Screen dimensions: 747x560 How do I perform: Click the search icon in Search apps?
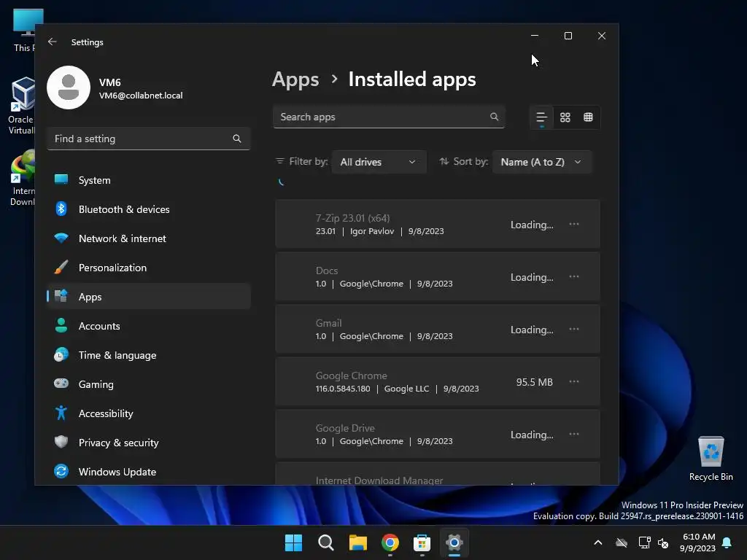[494, 117]
